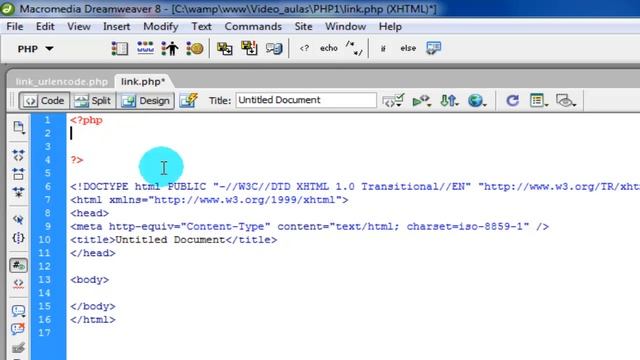Switch to Code view

click(44, 100)
